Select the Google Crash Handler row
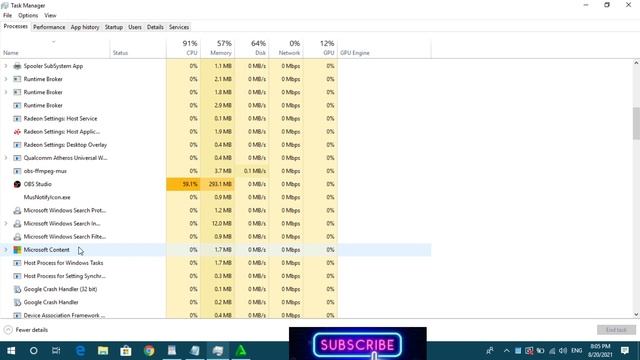 tap(216, 302)
